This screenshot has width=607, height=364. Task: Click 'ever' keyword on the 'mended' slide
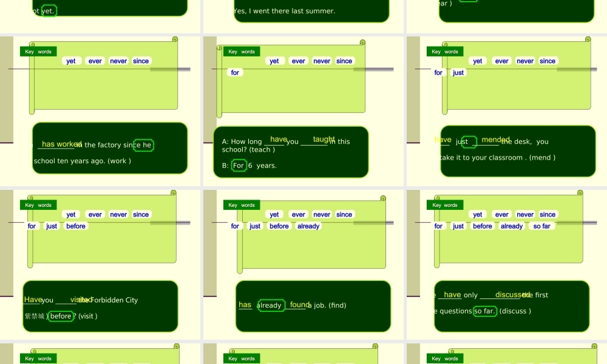coord(502,61)
